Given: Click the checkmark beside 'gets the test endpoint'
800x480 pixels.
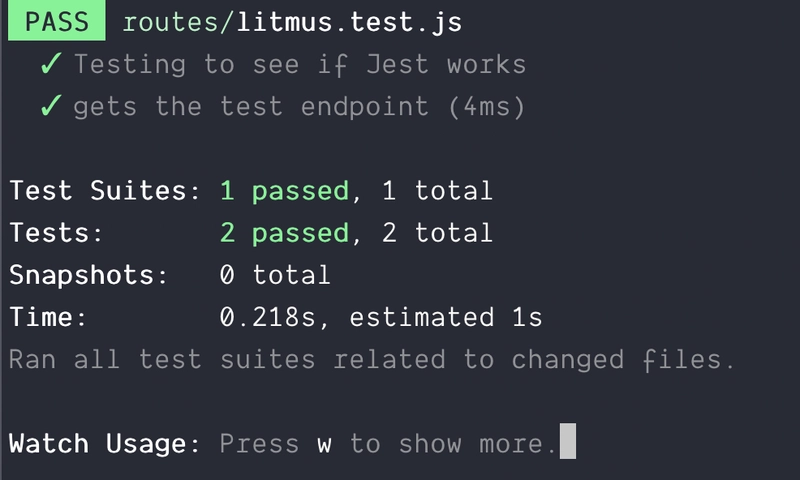Looking at the screenshot, I should tap(51, 107).
